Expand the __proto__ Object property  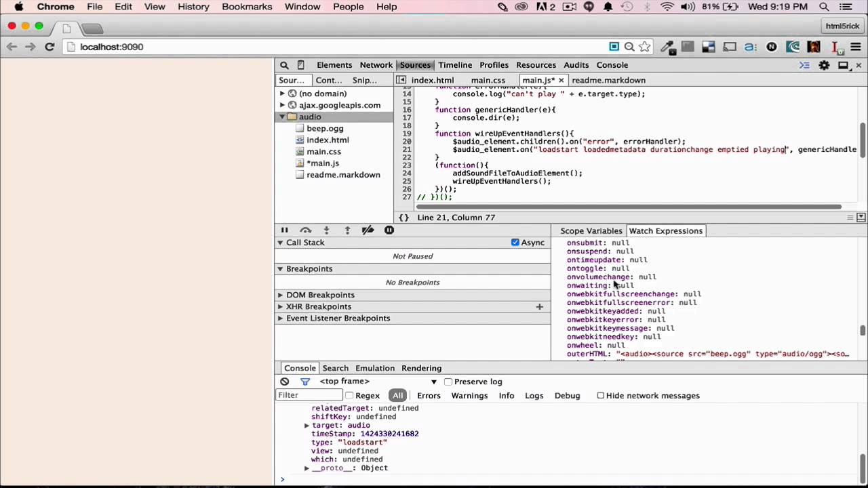[x=307, y=468]
